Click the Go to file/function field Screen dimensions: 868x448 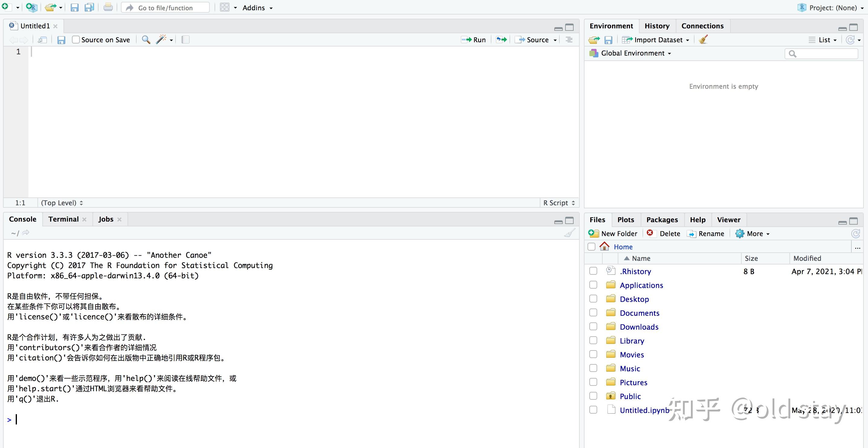point(165,8)
